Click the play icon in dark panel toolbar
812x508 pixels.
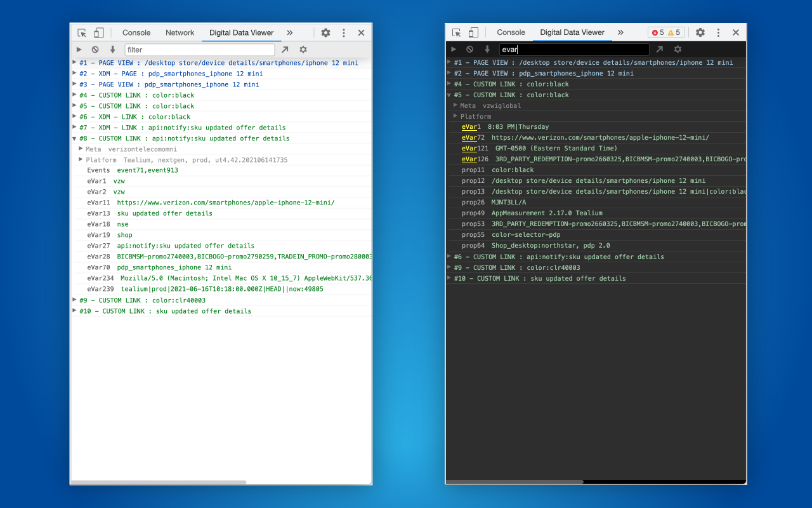(454, 50)
